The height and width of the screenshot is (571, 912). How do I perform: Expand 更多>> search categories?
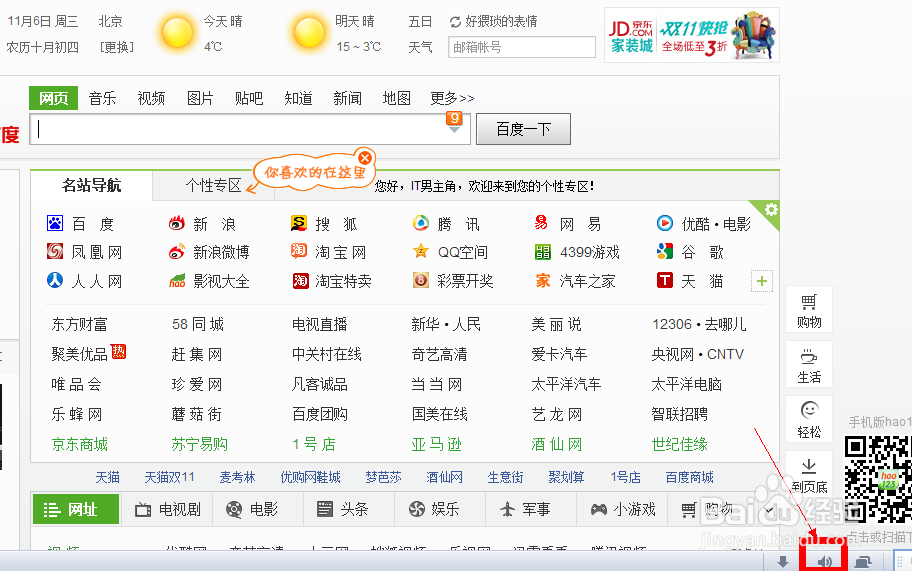(x=452, y=98)
